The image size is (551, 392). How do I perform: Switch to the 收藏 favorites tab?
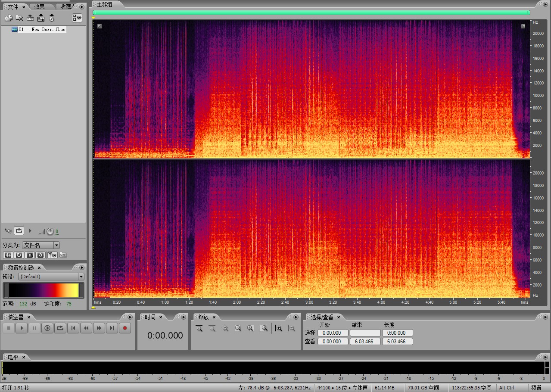click(x=65, y=6)
